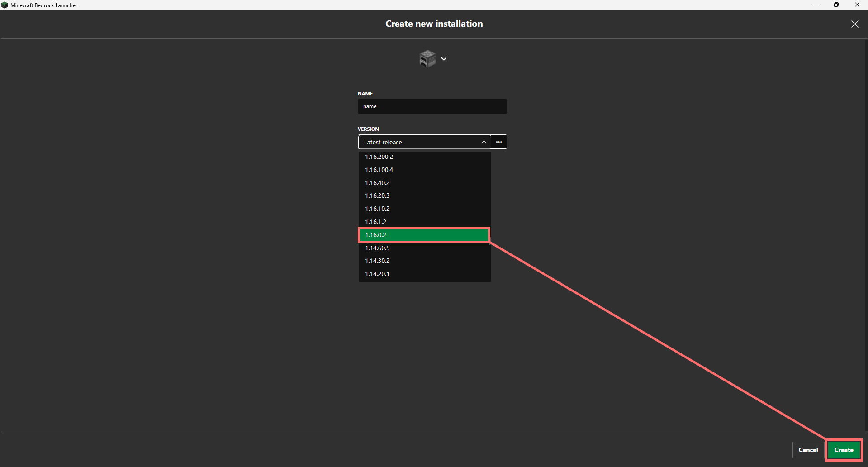Click the furnace installation icon
The height and width of the screenshot is (467, 868).
pos(427,59)
